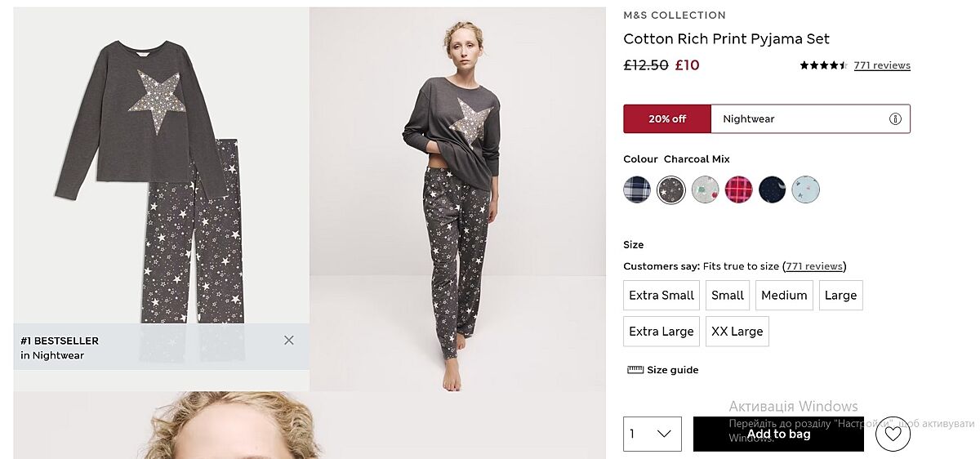
Task: Select the light grey print colour swatch
Action: pyautogui.click(x=705, y=189)
